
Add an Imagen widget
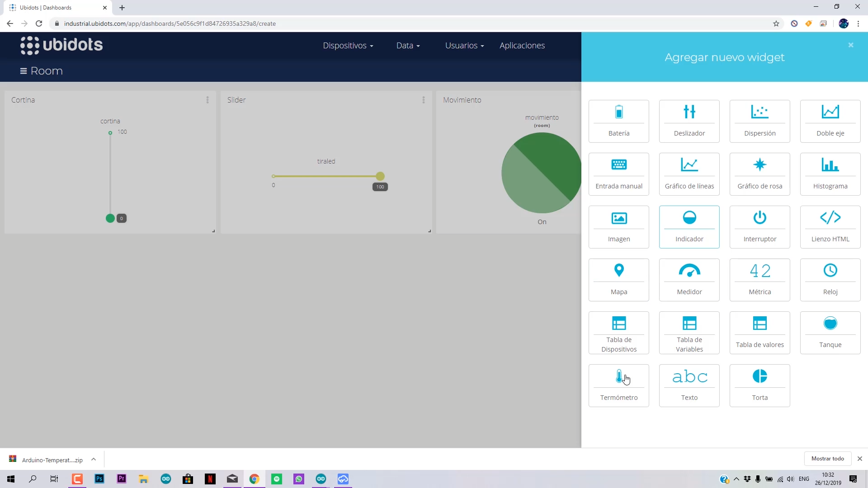click(x=618, y=227)
